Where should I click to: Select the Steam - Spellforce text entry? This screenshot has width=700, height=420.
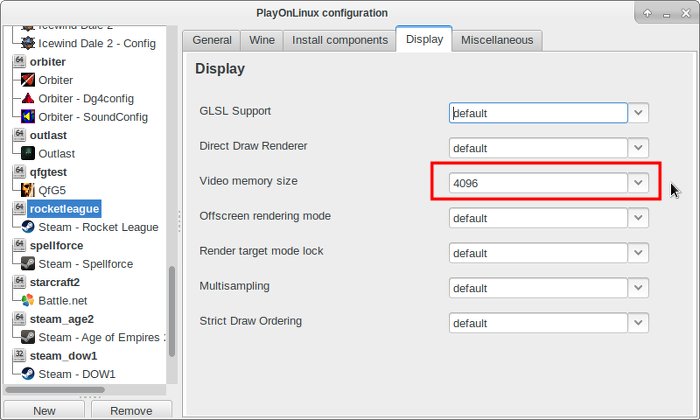(86, 264)
